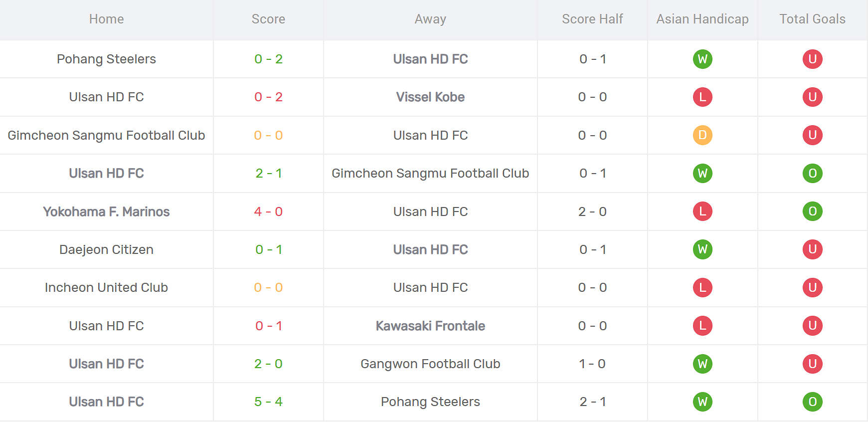Open the Gangwon Football Club link
868x422 pixels.
[430, 364]
